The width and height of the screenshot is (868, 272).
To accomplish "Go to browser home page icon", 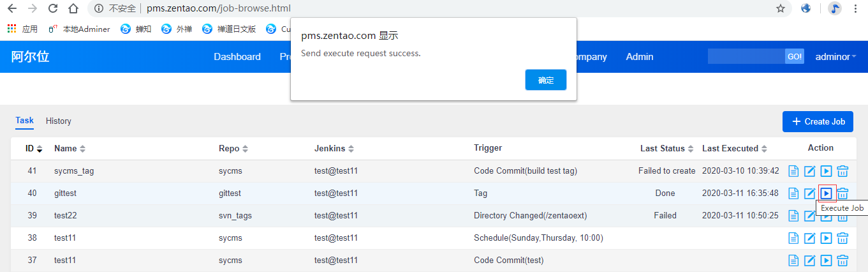I will (x=73, y=8).
